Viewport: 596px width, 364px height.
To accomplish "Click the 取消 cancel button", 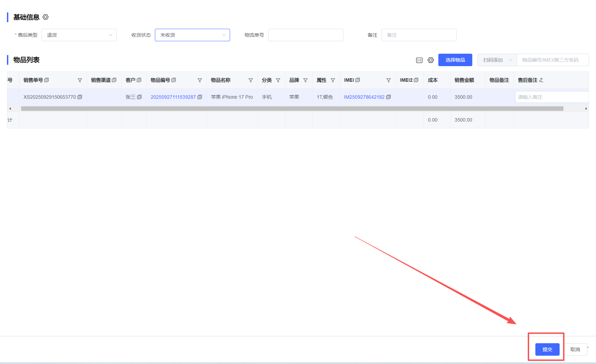I will point(575,349).
